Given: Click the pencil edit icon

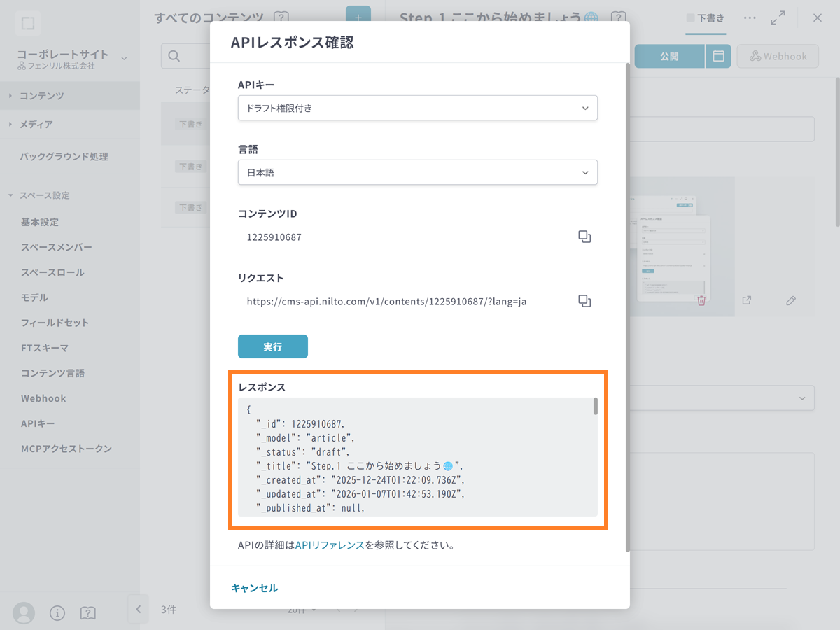Looking at the screenshot, I should coord(791,300).
